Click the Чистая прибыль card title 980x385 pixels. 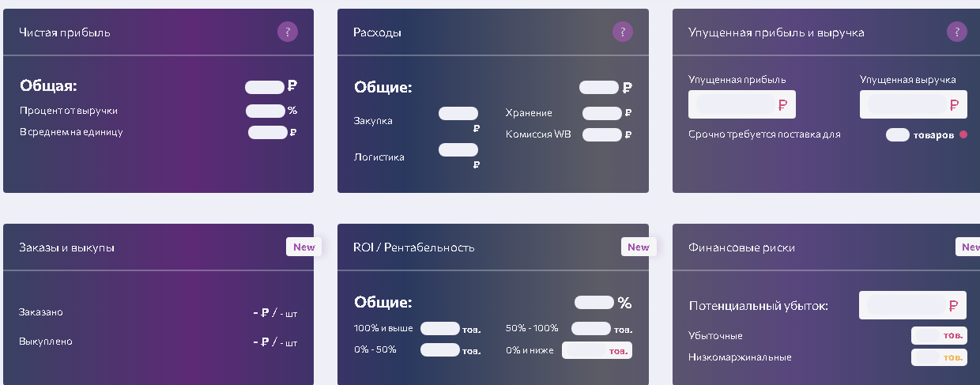click(65, 32)
